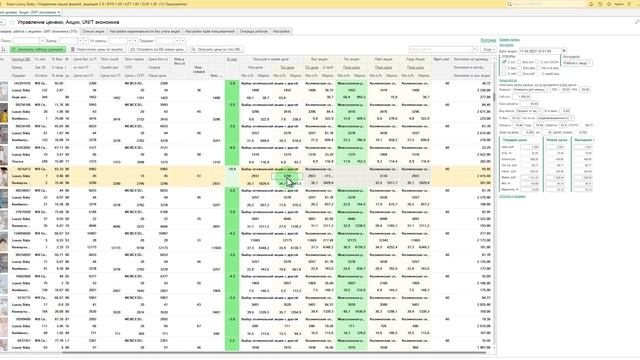
Task: Click Пересчитать цены по акциям button
Action: 97,49
